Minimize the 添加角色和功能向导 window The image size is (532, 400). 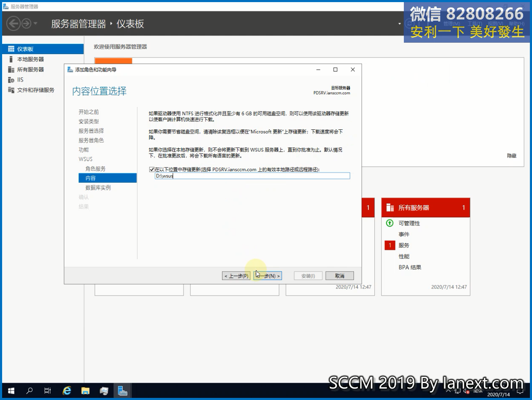tap(318, 70)
